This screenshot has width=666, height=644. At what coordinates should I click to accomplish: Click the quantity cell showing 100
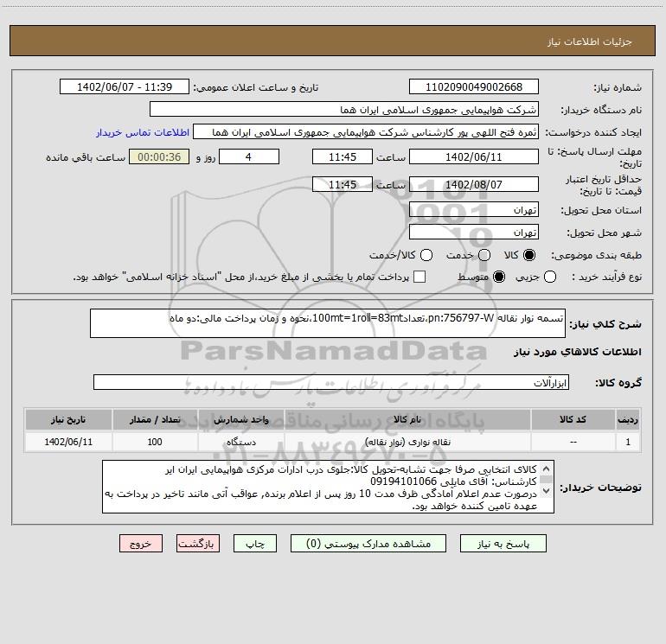tap(155, 442)
